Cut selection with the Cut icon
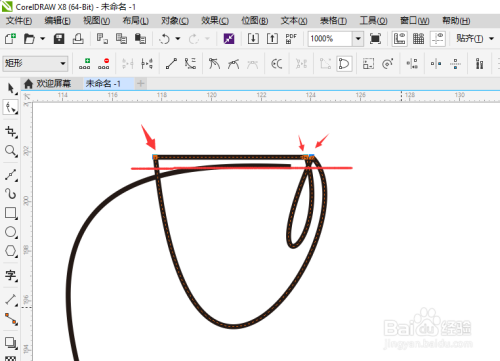 coord(102,39)
